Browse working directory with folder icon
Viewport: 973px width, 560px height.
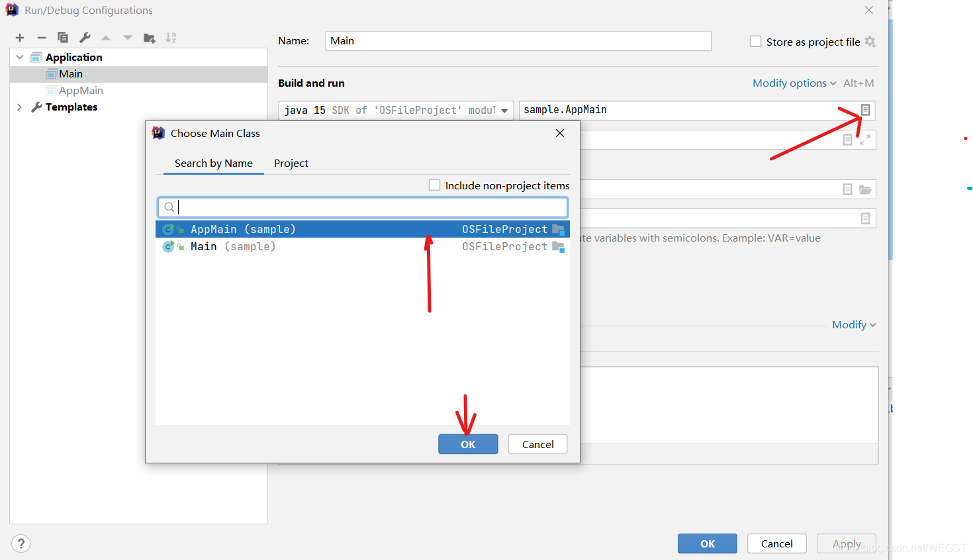(x=865, y=189)
